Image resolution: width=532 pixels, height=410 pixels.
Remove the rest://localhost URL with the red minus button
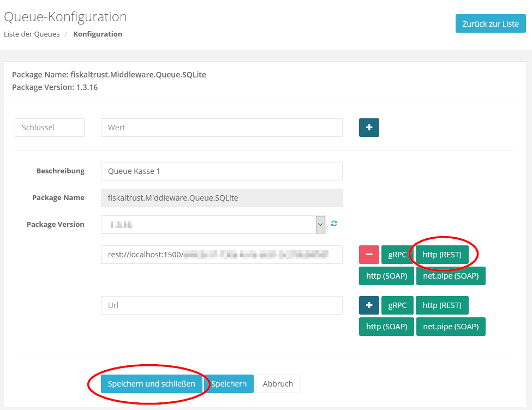point(369,254)
